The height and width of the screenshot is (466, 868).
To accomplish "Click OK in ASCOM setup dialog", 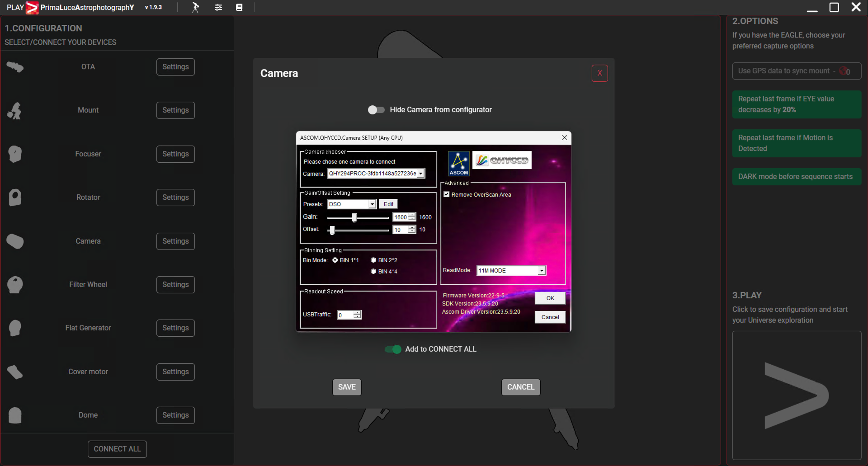I will pos(550,298).
